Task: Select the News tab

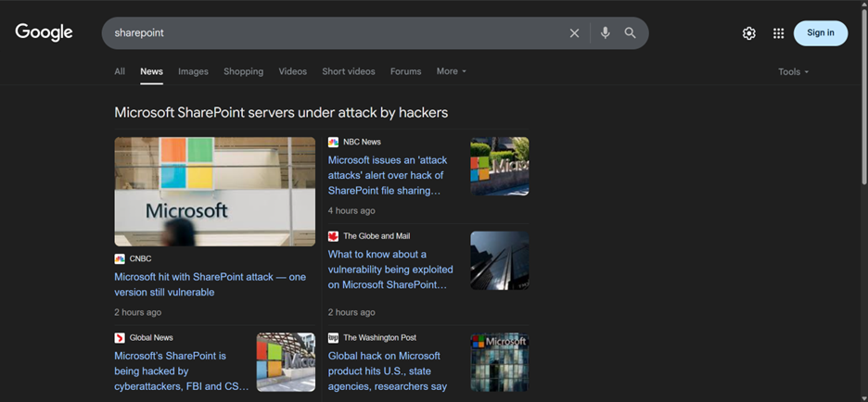Action: point(151,71)
